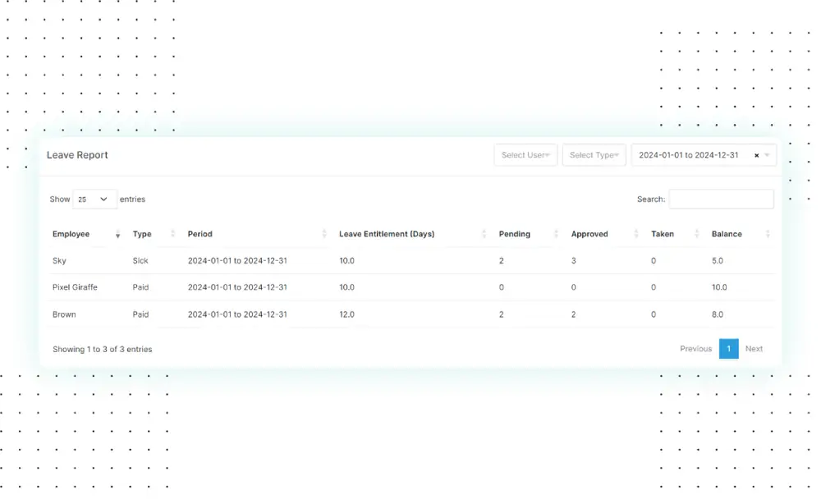Go to the Previous page
Screen dimensions: 821x504
pyautogui.click(x=695, y=349)
